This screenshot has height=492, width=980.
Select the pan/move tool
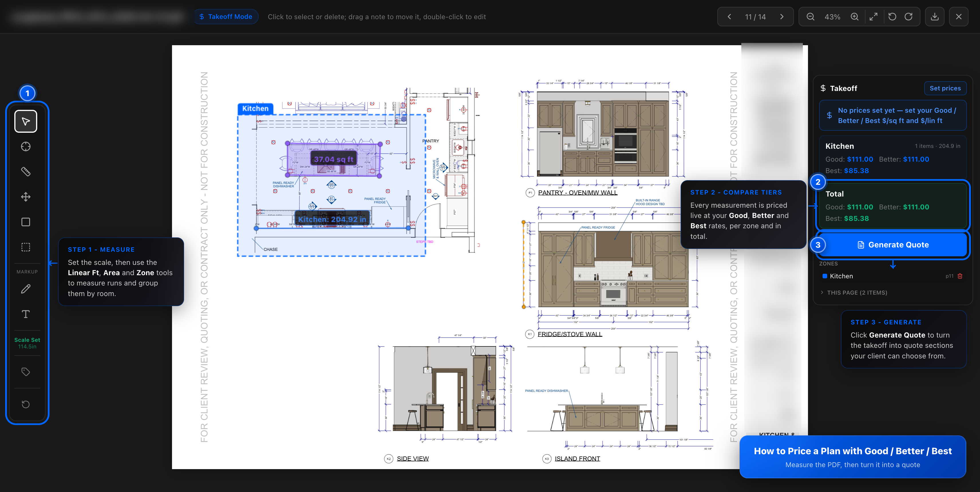pyautogui.click(x=26, y=197)
